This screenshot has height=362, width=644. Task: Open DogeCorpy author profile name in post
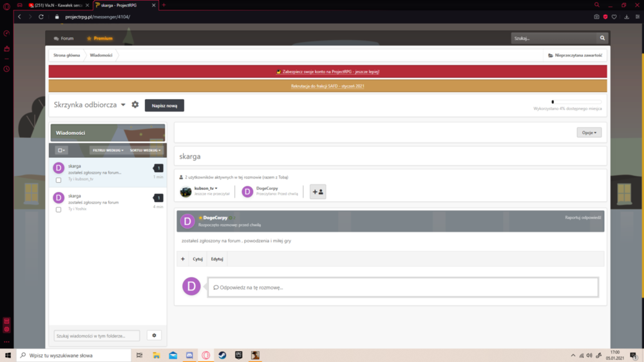(215, 217)
